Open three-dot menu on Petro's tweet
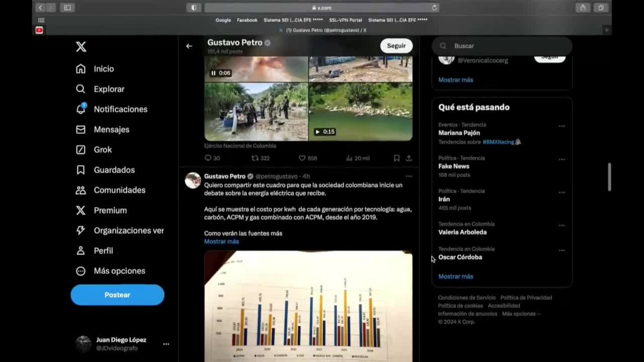Image resolution: width=644 pixels, height=362 pixels. (x=409, y=176)
